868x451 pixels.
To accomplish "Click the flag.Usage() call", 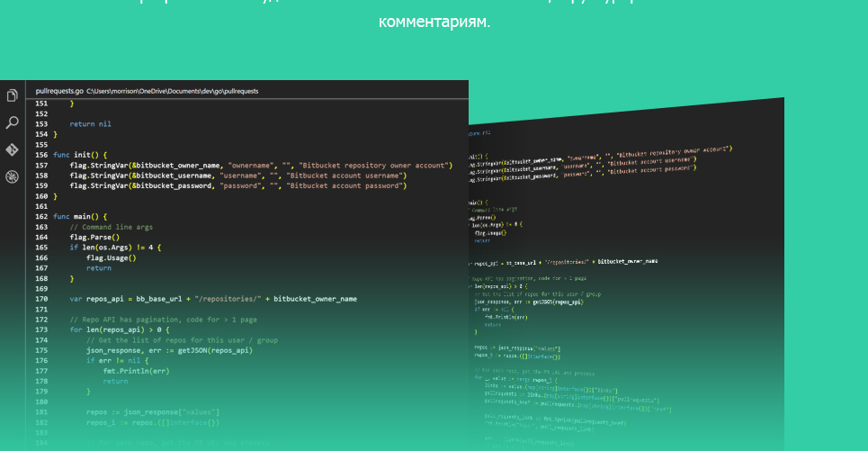I will (x=112, y=257).
